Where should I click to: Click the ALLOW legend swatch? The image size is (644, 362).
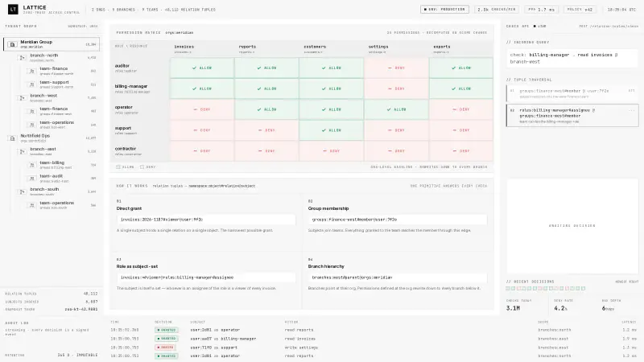118,167
